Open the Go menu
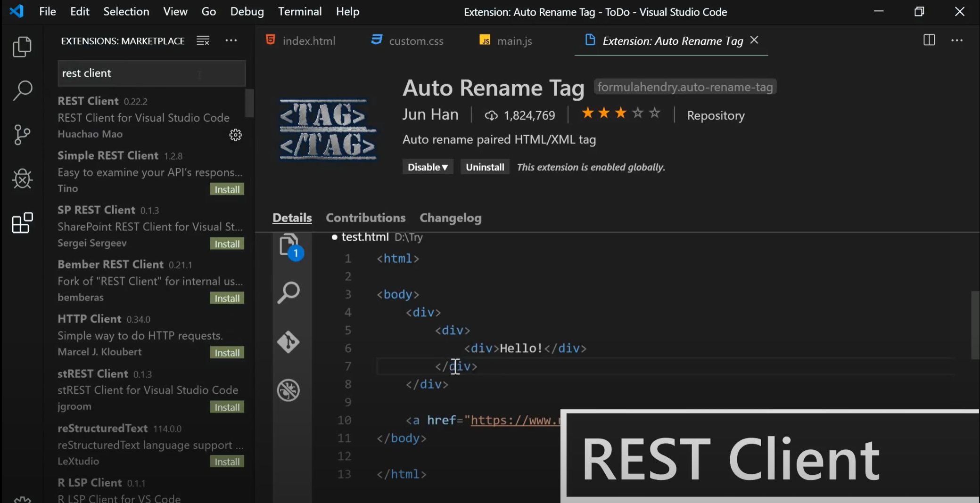 click(209, 11)
